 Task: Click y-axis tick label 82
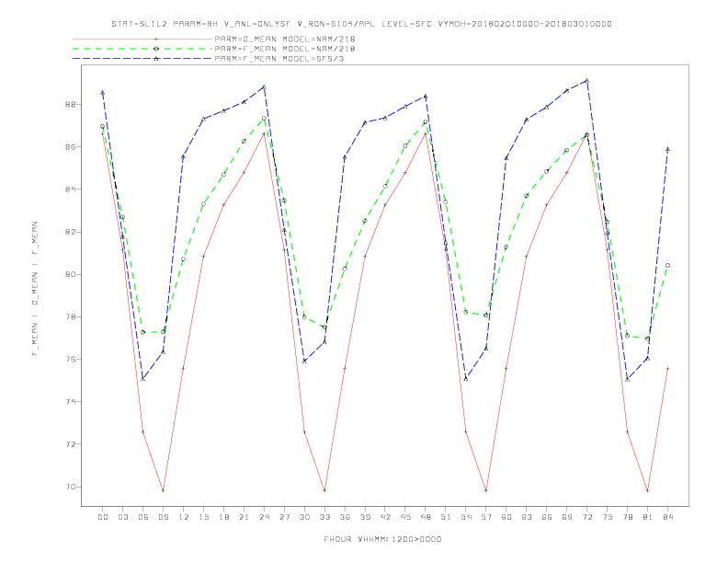[x=71, y=232]
